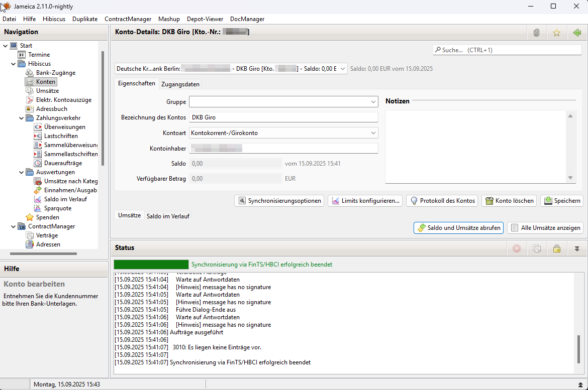The width and height of the screenshot is (588, 390).
Task: Click the status log vertical scrollbar
Action: click(578, 349)
